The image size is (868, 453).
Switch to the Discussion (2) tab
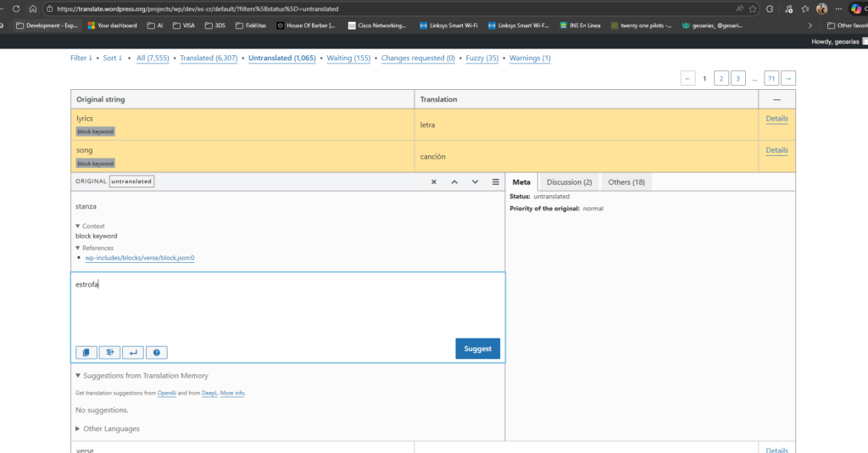(569, 182)
